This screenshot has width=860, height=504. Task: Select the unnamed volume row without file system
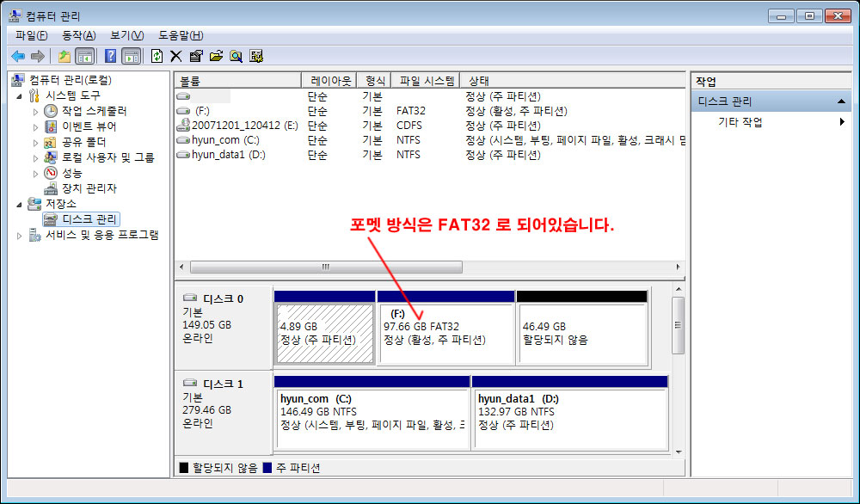click(x=431, y=96)
